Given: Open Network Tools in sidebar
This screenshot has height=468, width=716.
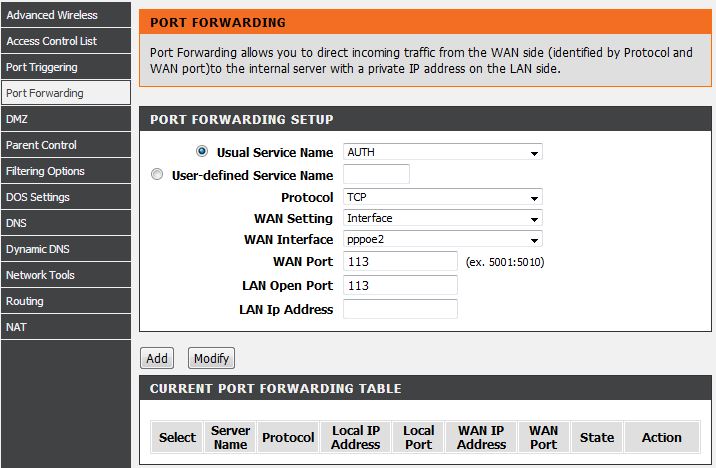Looking at the screenshot, I should coord(65,275).
